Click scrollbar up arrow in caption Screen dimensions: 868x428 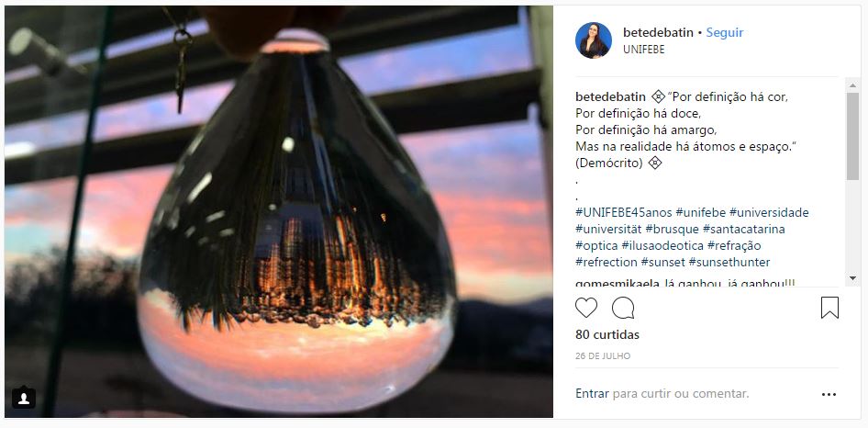[x=852, y=85]
